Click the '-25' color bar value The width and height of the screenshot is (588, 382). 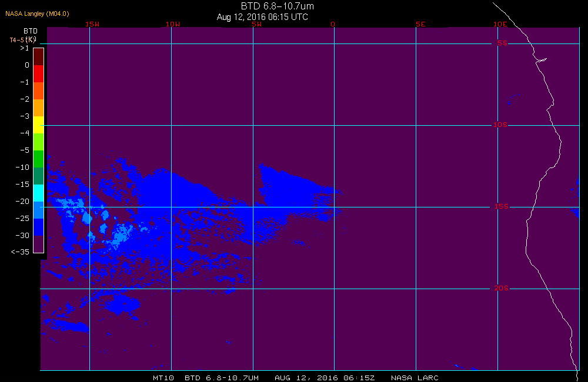click(x=22, y=218)
